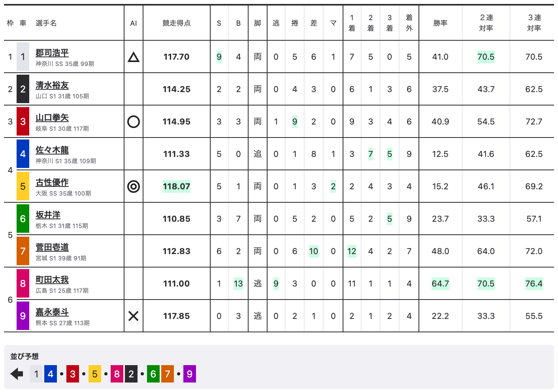Click the blue number 4 lineup badge
This screenshot has width=558, height=392.
[51, 374]
